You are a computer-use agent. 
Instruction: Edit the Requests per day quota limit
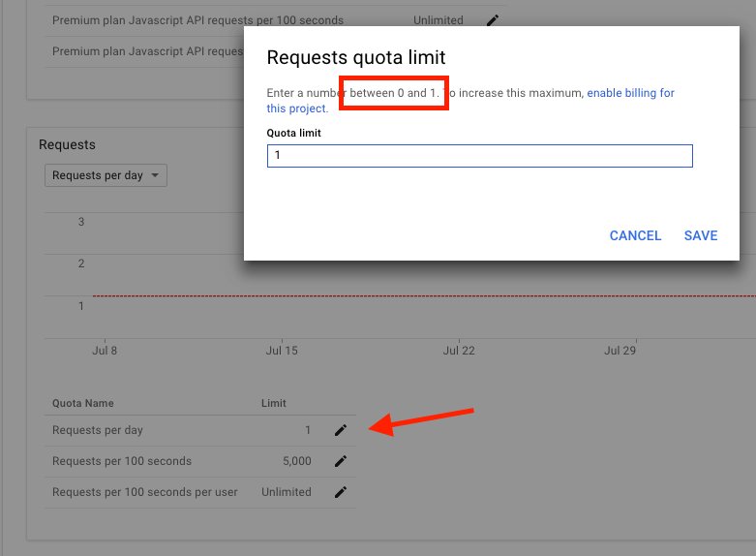tap(341, 430)
